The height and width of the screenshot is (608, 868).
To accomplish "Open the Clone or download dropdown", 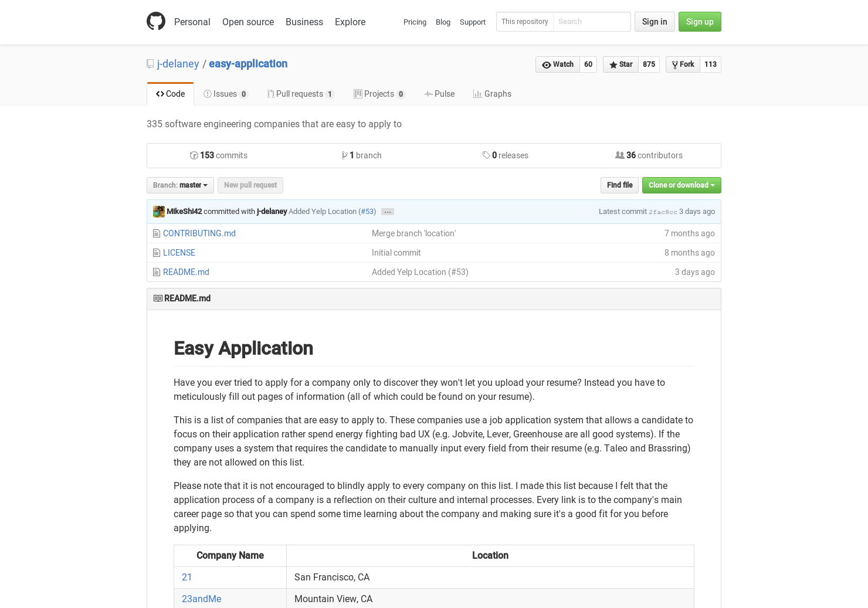I will pyautogui.click(x=681, y=185).
